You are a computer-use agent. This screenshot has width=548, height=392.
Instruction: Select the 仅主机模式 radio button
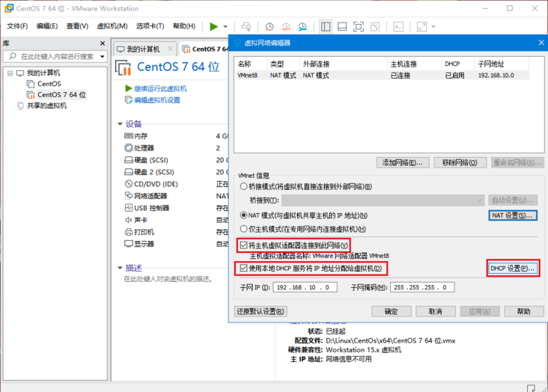pos(243,229)
